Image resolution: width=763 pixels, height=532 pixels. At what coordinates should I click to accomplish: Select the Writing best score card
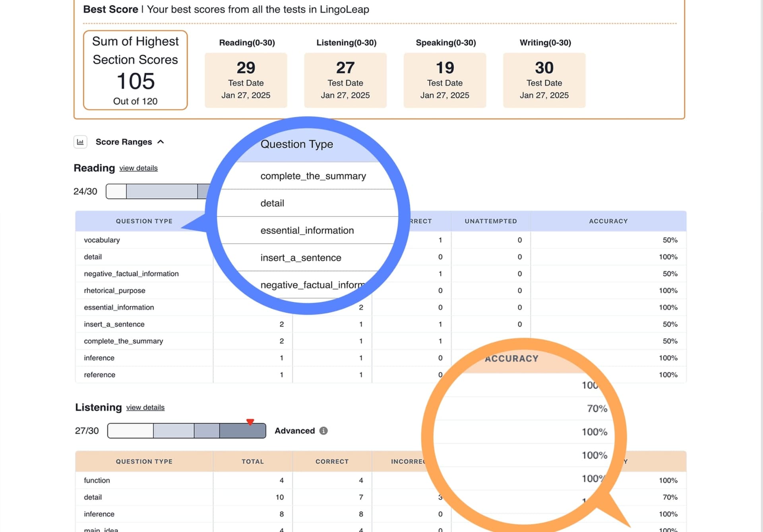click(544, 80)
